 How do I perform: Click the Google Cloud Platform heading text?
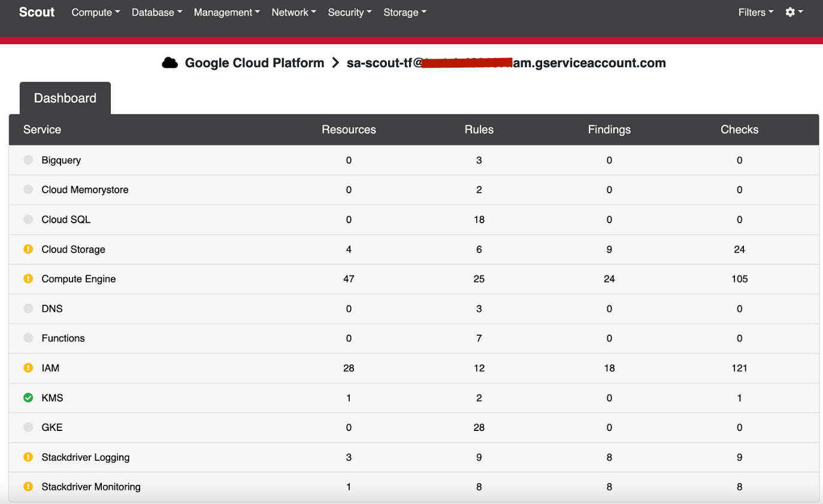255,63
